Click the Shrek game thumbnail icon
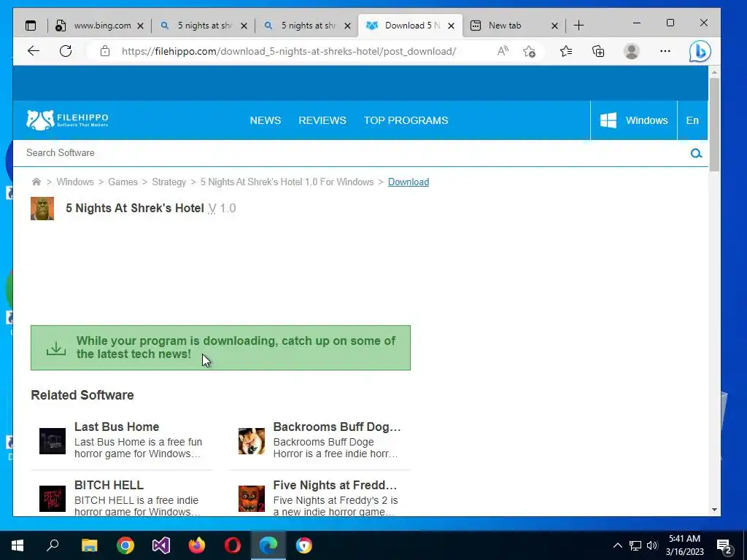747x560 pixels. tap(42, 209)
